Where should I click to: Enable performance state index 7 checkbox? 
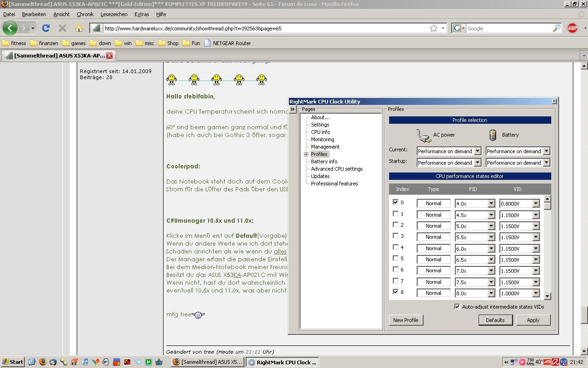pos(396,281)
